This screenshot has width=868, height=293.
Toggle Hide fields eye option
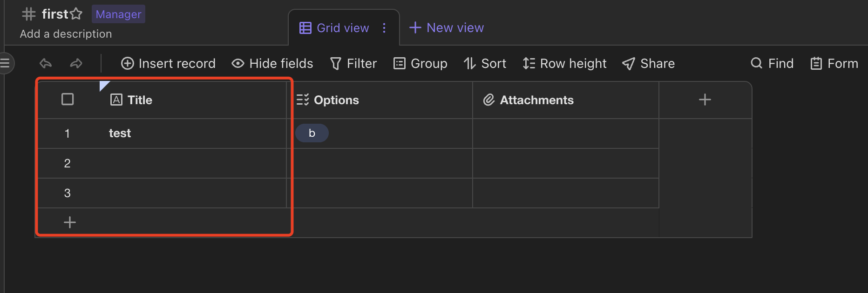pos(272,63)
